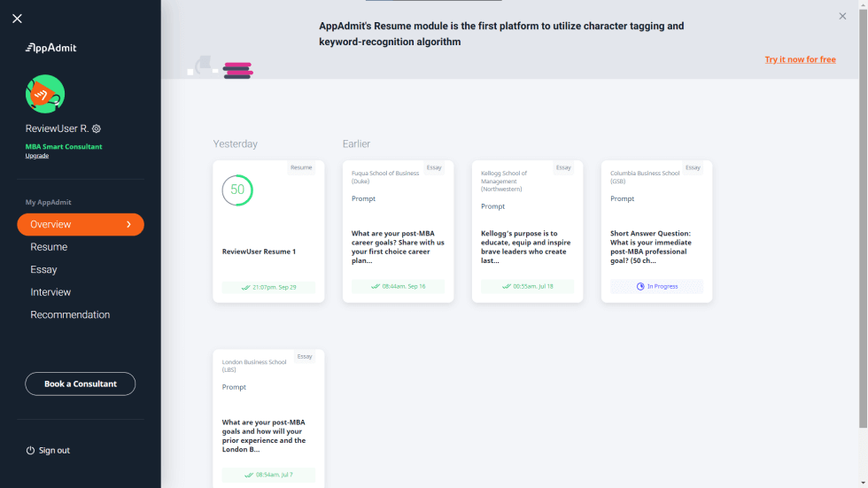Click MBA Smart Consultant plan label
Image resolution: width=868 pixels, height=488 pixels.
pos(64,147)
